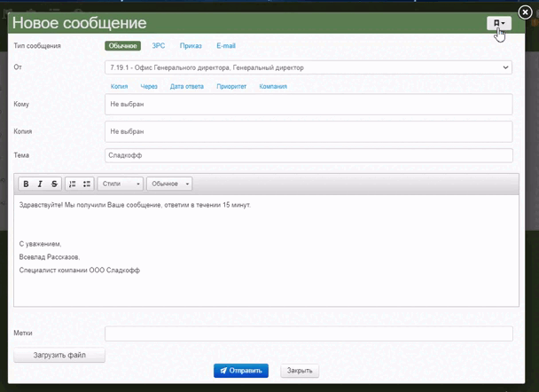Click the line Специалист компании ООО Сладкофф
The height and width of the screenshot is (392, 539).
[80, 270]
